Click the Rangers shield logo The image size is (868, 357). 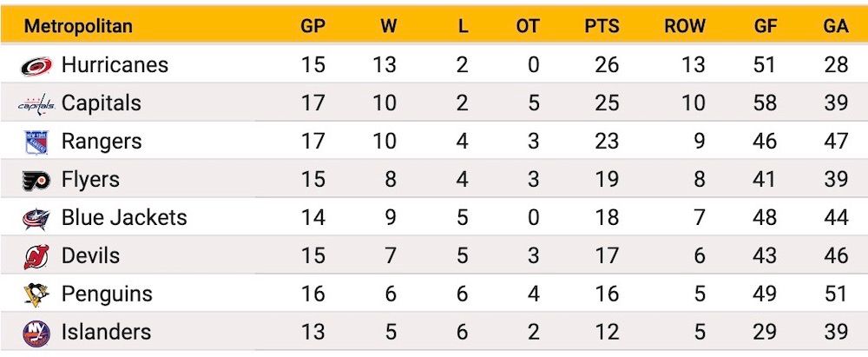36,142
